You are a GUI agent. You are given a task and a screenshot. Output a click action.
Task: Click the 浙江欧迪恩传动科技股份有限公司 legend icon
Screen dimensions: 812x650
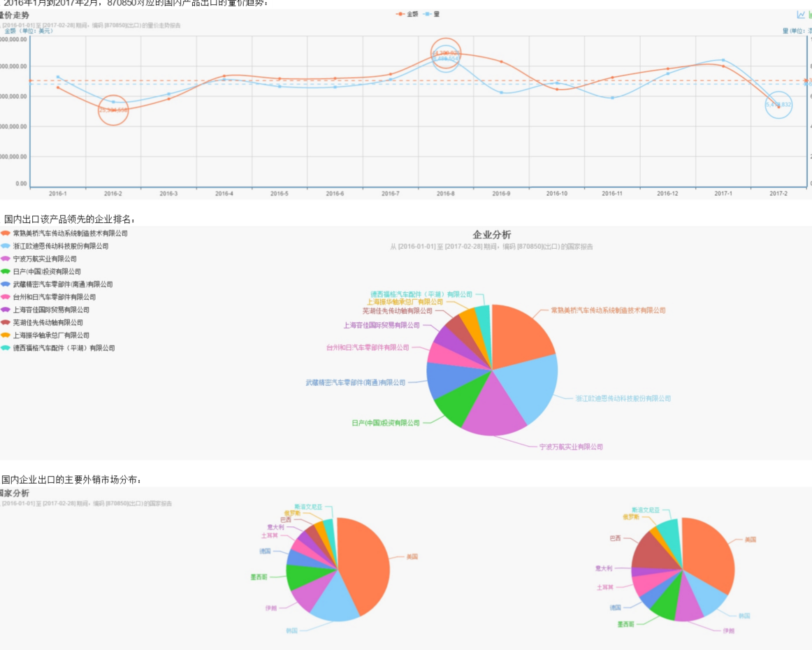click(6, 246)
